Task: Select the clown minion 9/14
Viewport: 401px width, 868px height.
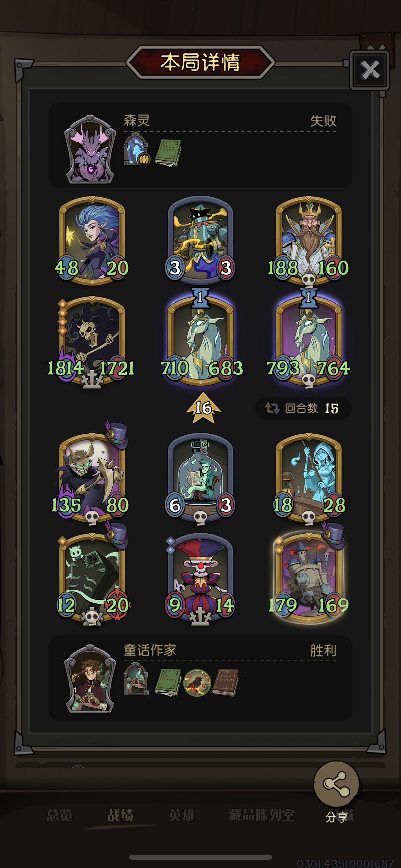Action: 200,579
